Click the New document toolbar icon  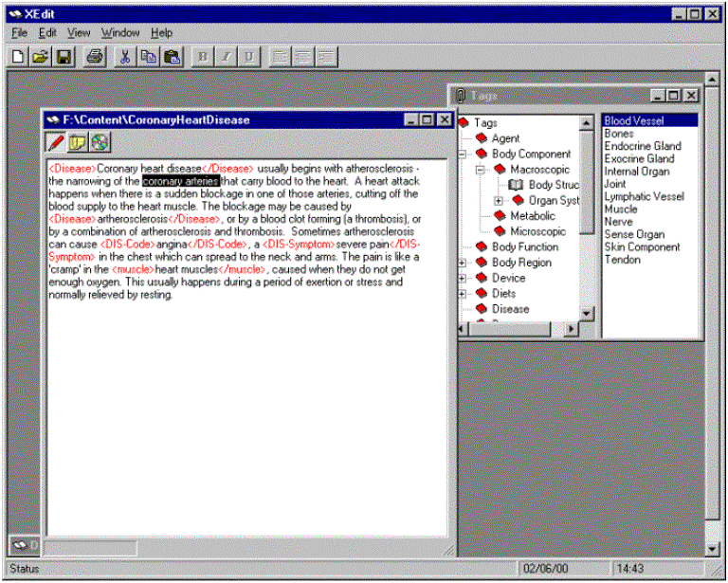coord(18,57)
